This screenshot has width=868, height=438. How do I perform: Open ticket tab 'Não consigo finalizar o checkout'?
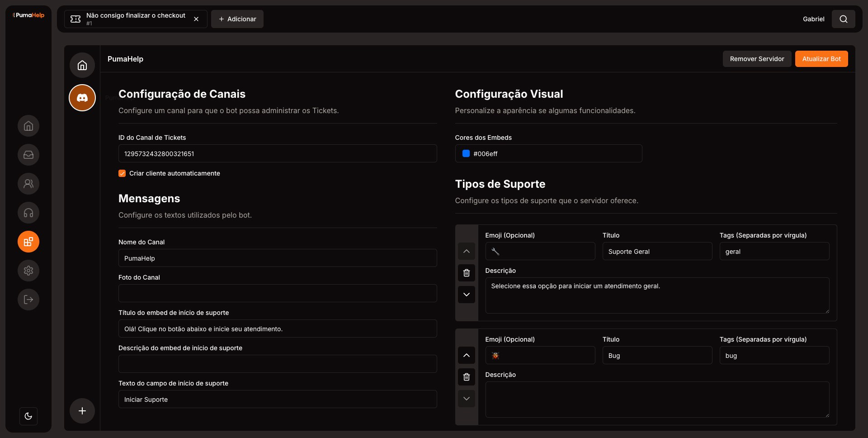(136, 19)
